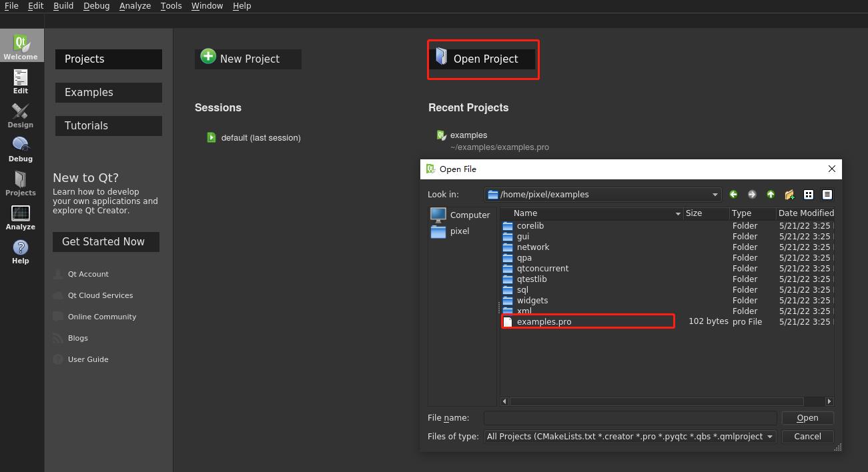Select pixel home folder in dialog sidebar
Screen dimensions: 868x472
[x=450, y=231]
